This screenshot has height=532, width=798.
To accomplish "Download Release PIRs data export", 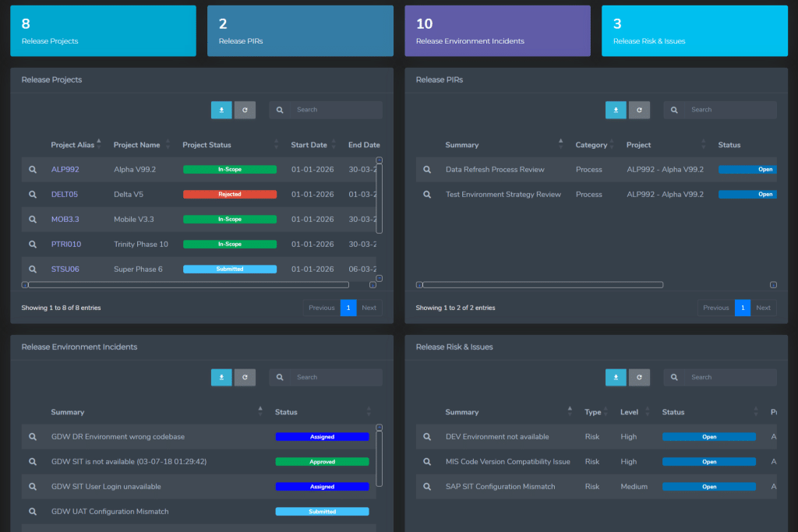I will [x=616, y=110].
